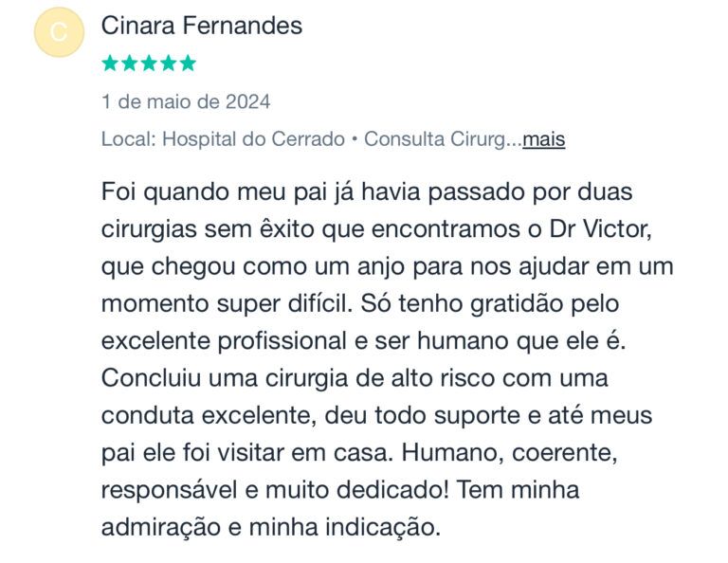The width and height of the screenshot is (728, 563).
Task: Click the first green rating star
Action: [110, 63]
